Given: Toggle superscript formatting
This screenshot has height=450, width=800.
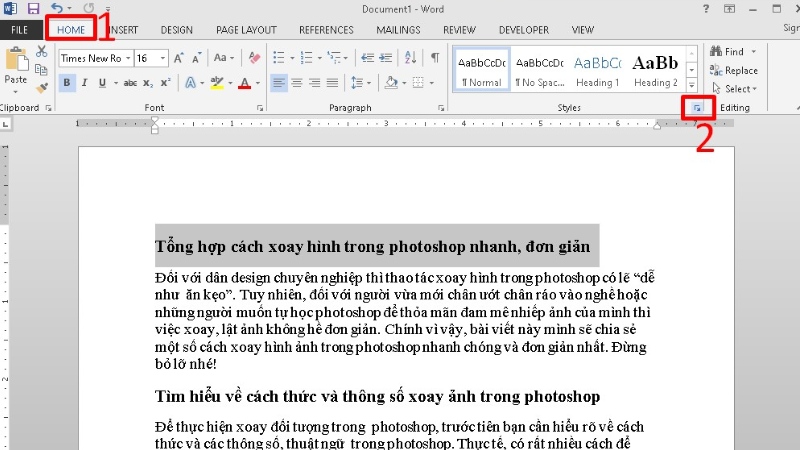Looking at the screenshot, I should tap(165, 83).
